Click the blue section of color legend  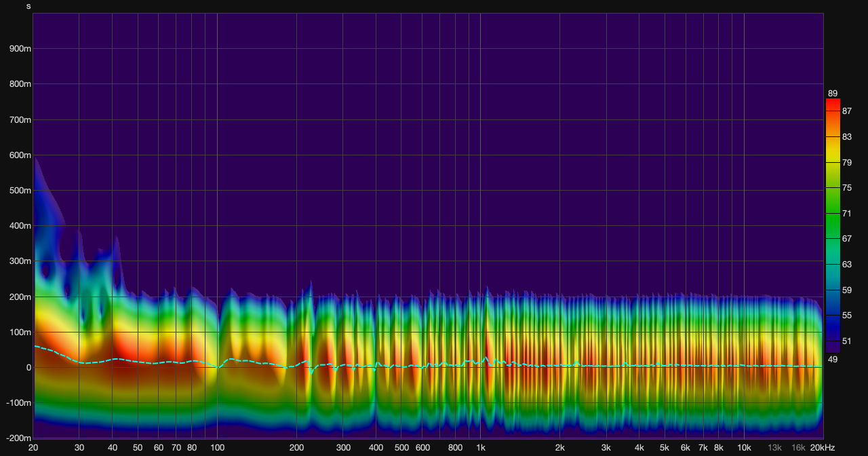(833, 319)
